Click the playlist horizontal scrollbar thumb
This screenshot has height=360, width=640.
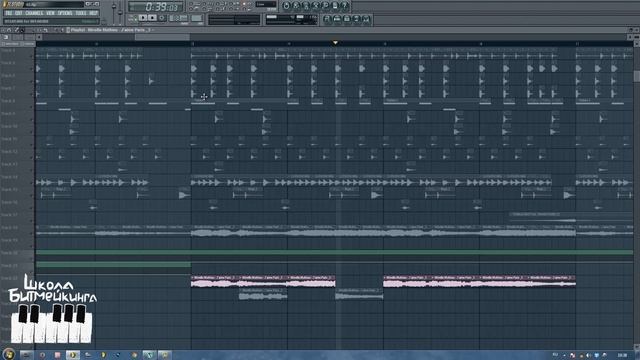[162, 37]
